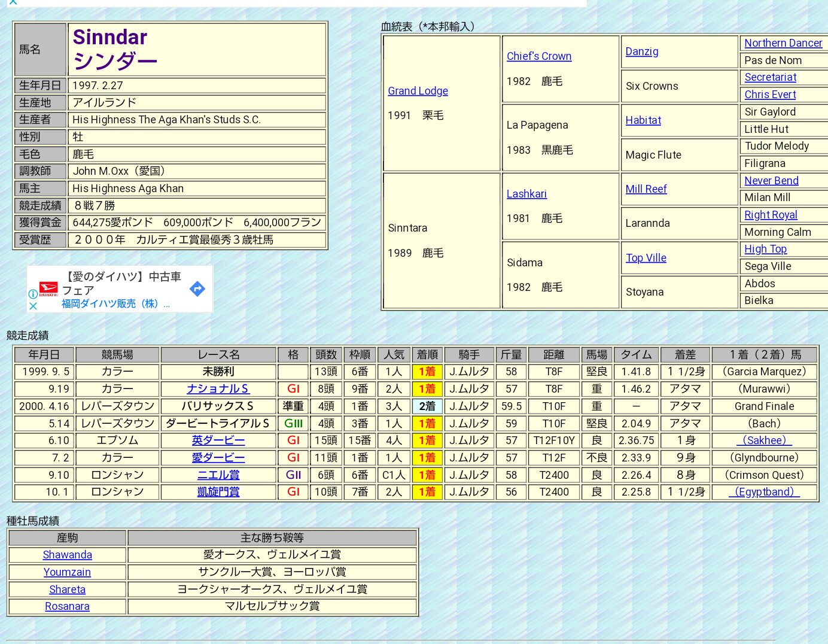Open the Grand Lodge pedigree link
Viewport: 828px width, 644px height.
(x=418, y=91)
